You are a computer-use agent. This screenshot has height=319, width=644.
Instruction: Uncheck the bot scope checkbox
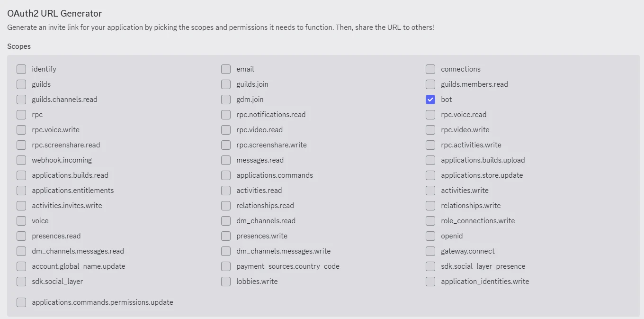[430, 100]
